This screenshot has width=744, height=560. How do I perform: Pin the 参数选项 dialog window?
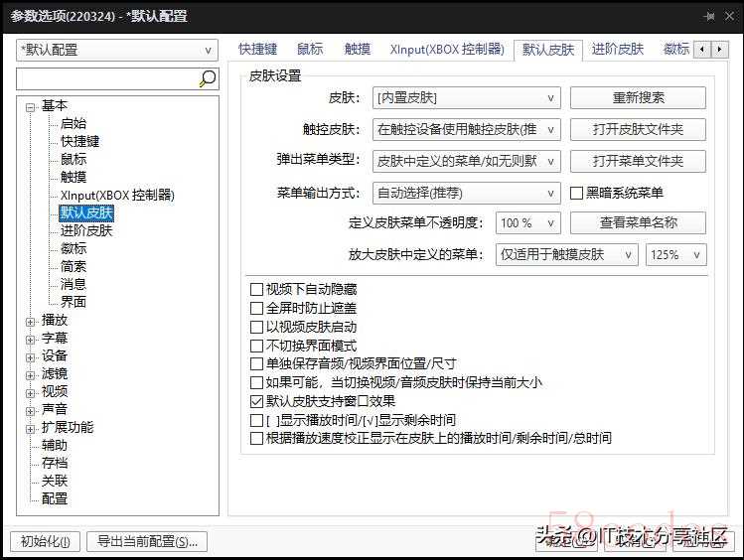pyautogui.click(x=709, y=16)
